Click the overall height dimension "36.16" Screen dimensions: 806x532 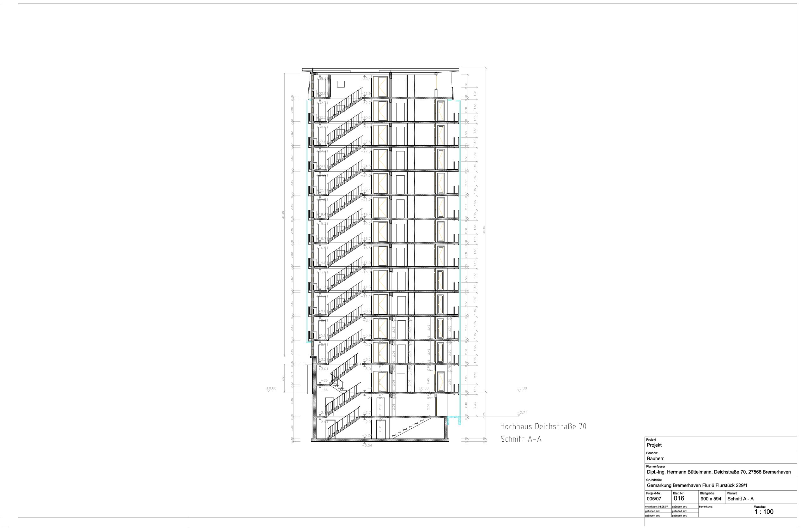[x=484, y=230]
